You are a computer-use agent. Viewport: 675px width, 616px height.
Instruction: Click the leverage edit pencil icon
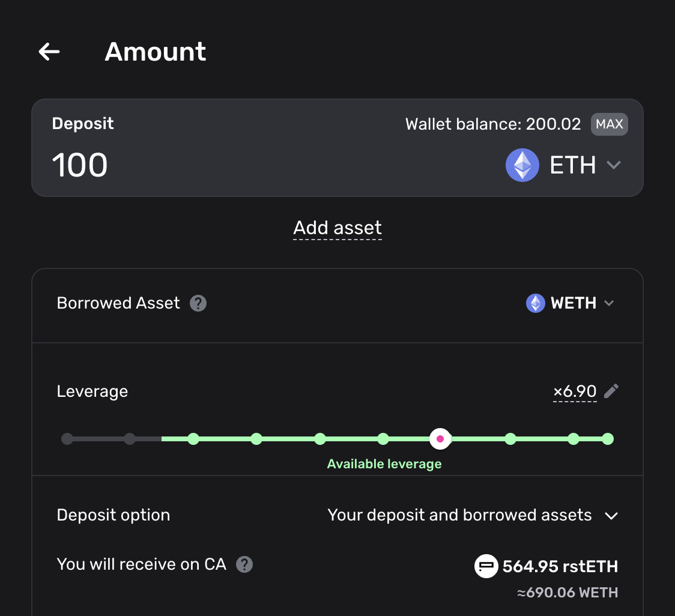(x=611, y=391)
